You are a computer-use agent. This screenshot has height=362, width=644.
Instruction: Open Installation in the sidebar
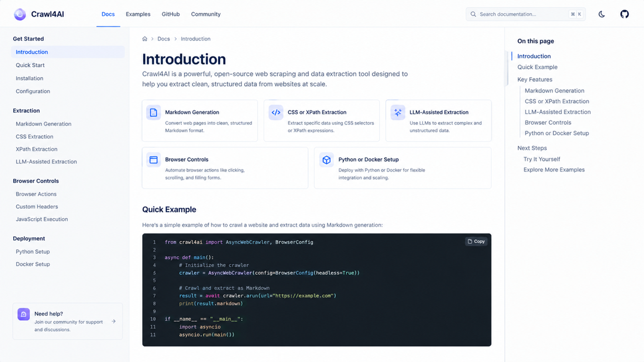click(x=29, y=79)
